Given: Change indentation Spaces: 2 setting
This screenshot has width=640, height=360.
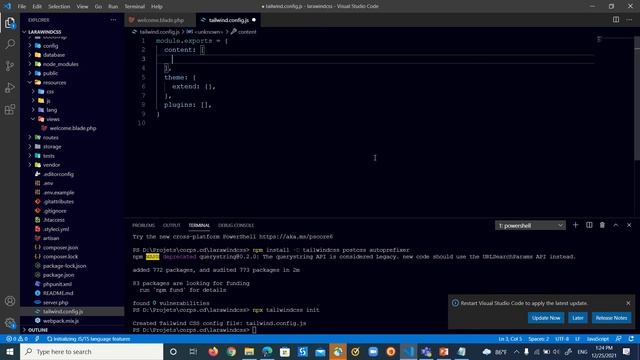Looking at the screenshot, I should tap(538, 339).
